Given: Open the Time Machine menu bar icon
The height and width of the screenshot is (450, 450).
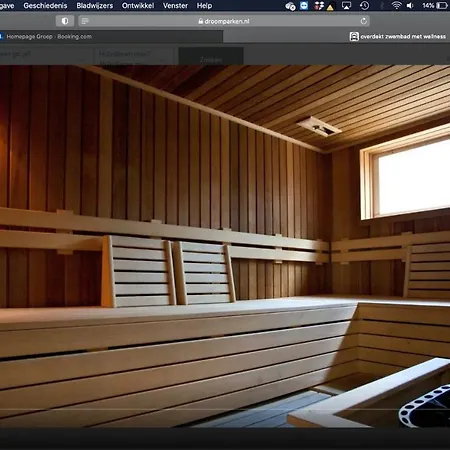Looking at the screenshot, I should [x=364, y=6].
